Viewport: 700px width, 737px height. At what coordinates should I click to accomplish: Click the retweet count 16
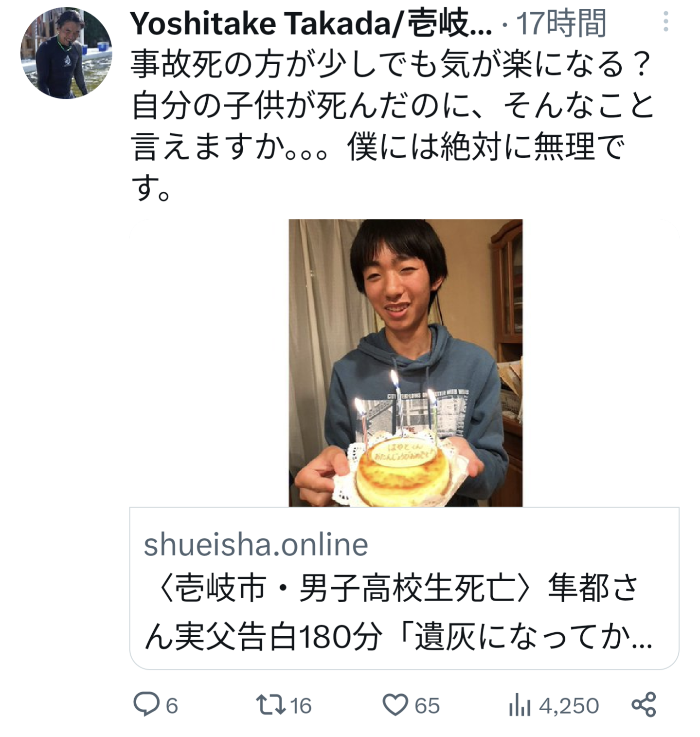(300, 705)
